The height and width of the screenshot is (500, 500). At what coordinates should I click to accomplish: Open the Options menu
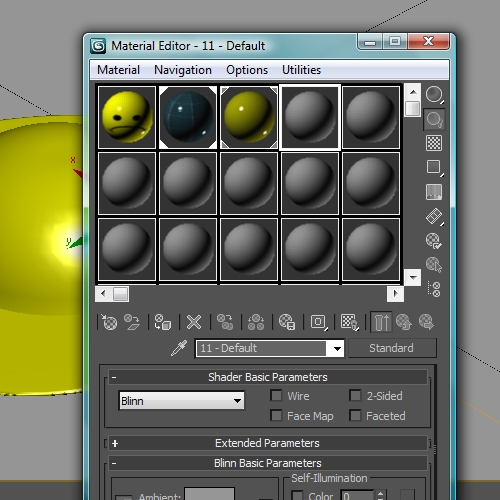(247, 70)
